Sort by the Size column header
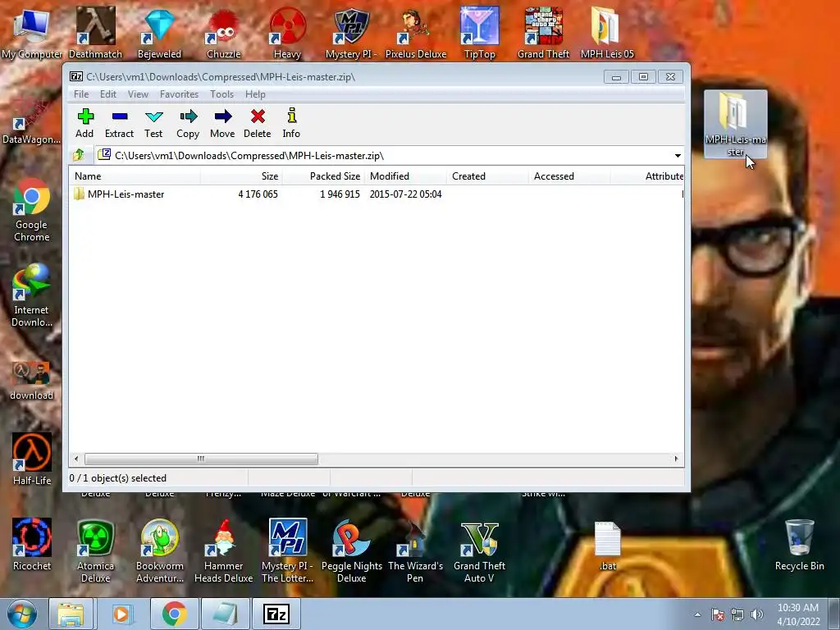 (x=242, y=176)
